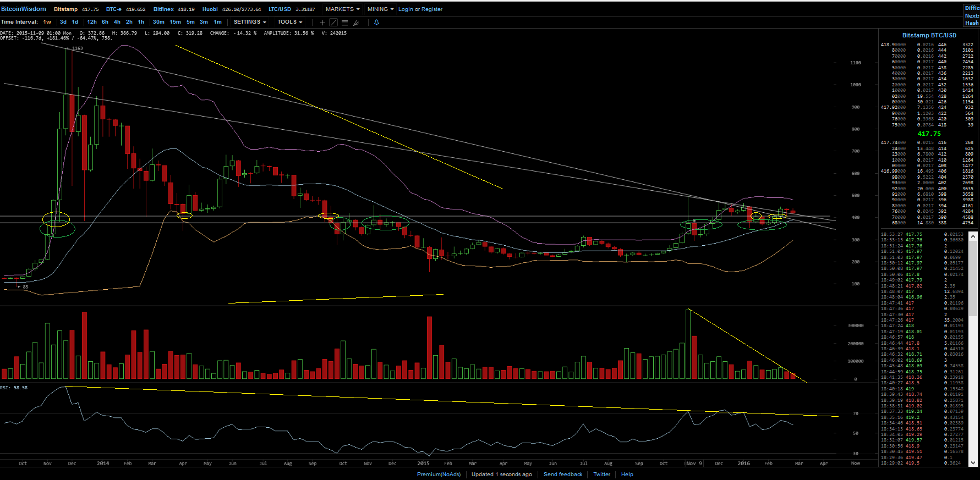Choose the 2h interval
Viewport: 980px width, 480px height.
click(x=129, y=22)
